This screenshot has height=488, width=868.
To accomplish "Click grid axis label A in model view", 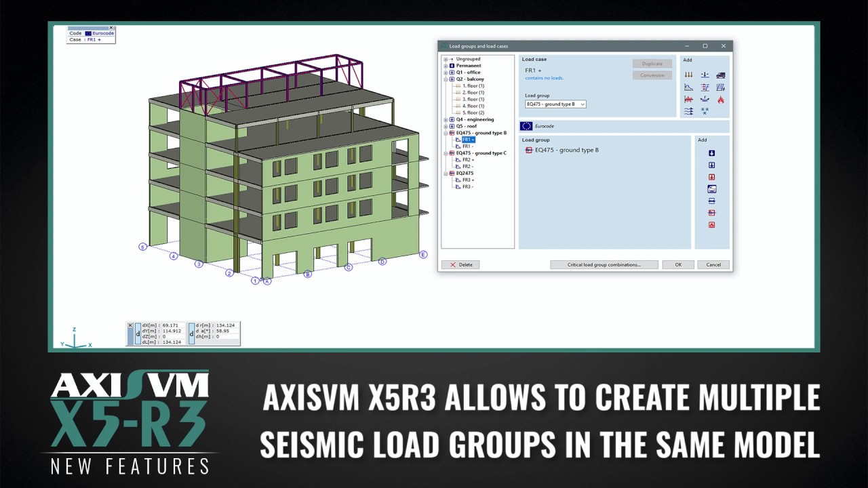I will coord(267,281).
